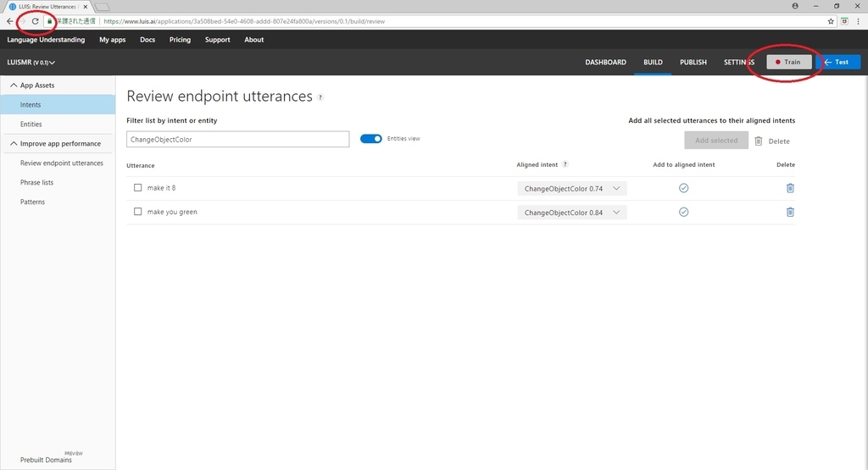
Task: Toggle the Entities view switch
Action: coord(371,139)
